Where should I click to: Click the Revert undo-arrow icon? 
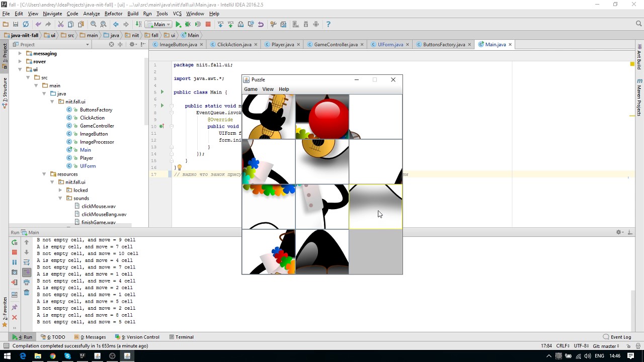pyautogui.click(x=261, y=24)
